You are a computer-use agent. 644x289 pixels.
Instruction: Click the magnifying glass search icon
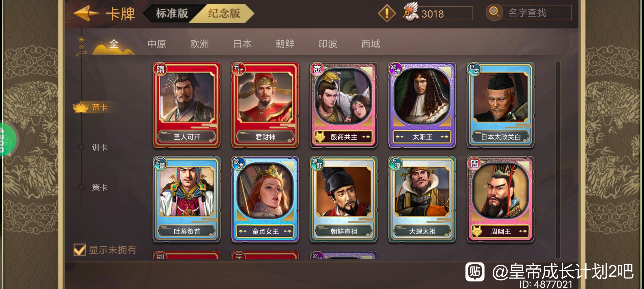[x=494, y=12]
